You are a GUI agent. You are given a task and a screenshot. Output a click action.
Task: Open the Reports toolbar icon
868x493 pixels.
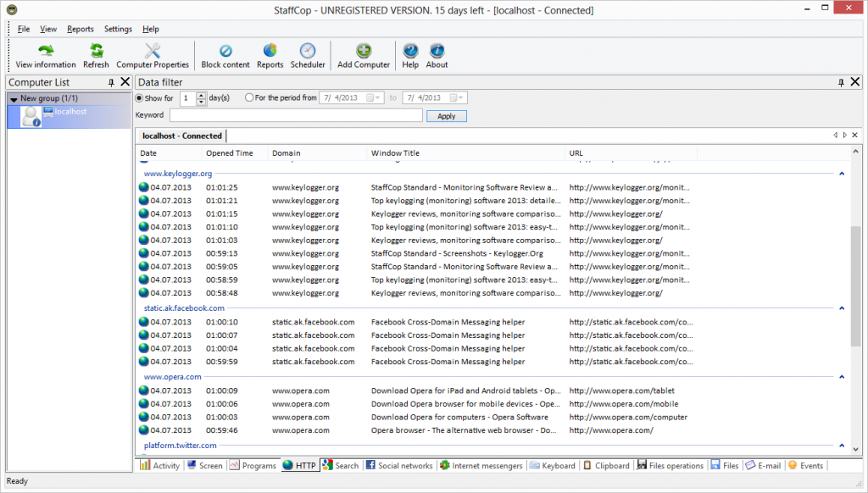[270, 52]
